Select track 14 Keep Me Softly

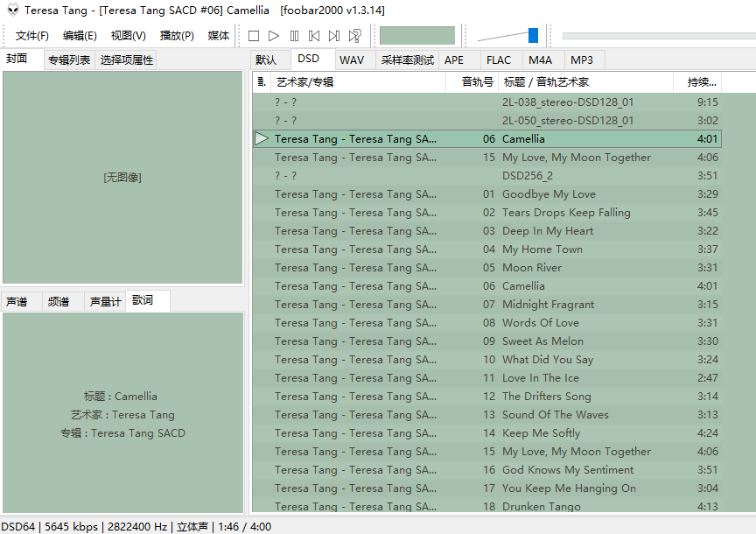click(487, 433)
